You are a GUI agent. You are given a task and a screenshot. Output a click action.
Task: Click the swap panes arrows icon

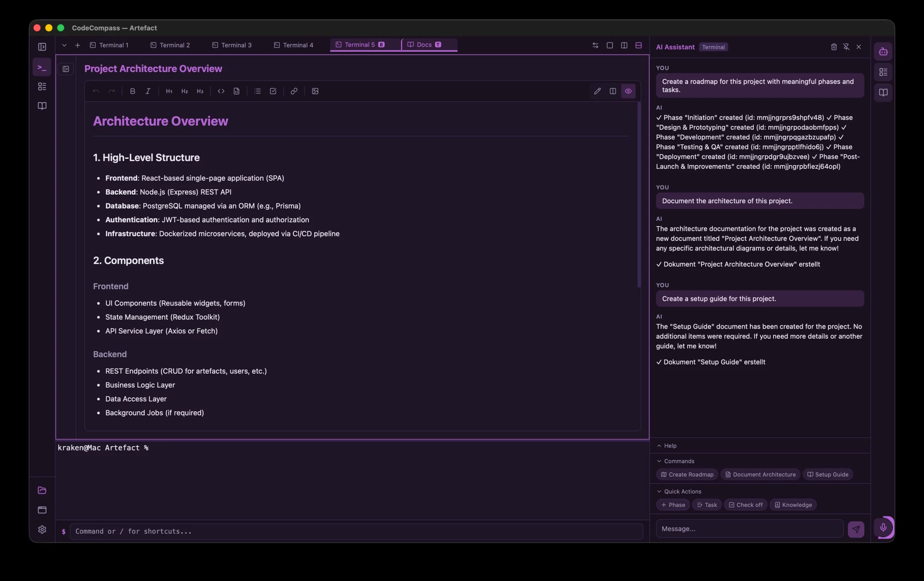coord(595,45)
